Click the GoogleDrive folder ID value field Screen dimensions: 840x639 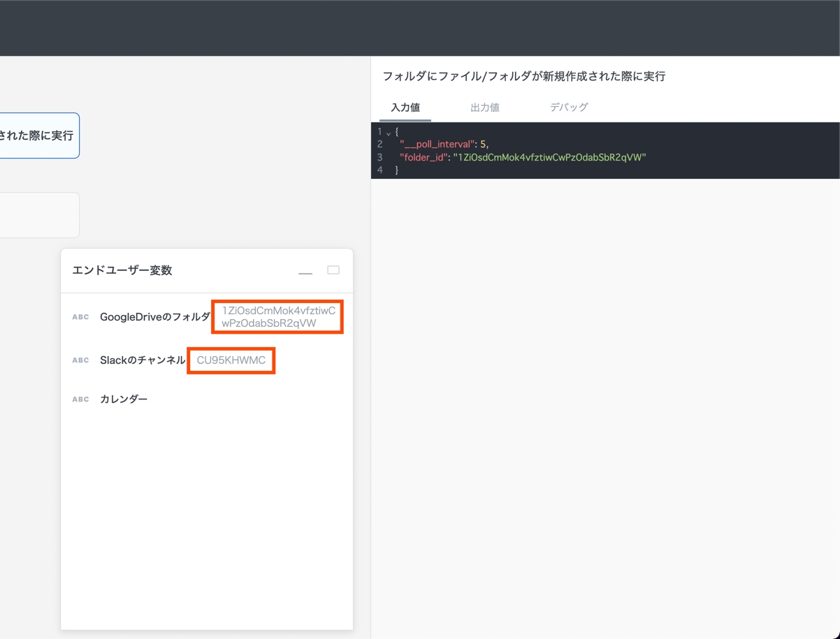[x=277, y=316]
